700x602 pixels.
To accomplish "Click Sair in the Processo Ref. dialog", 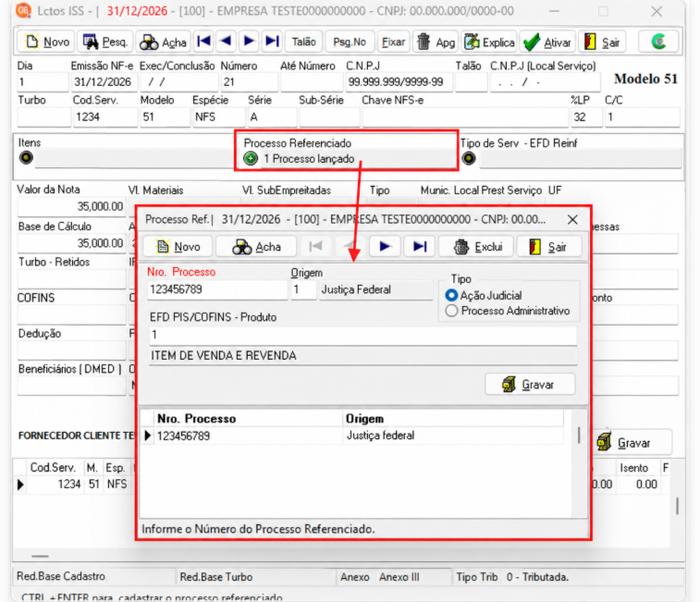I will [548, 247].
